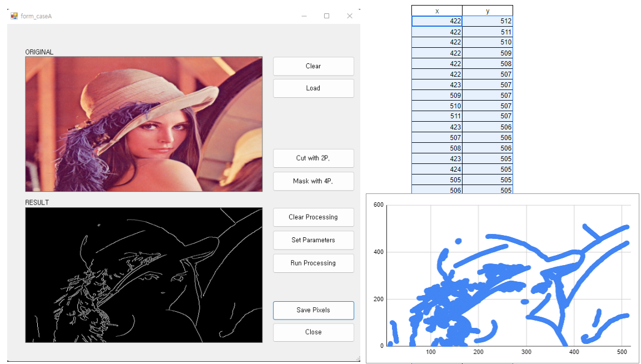
Task: Select cell with x value 507
Action: point(437,138)
